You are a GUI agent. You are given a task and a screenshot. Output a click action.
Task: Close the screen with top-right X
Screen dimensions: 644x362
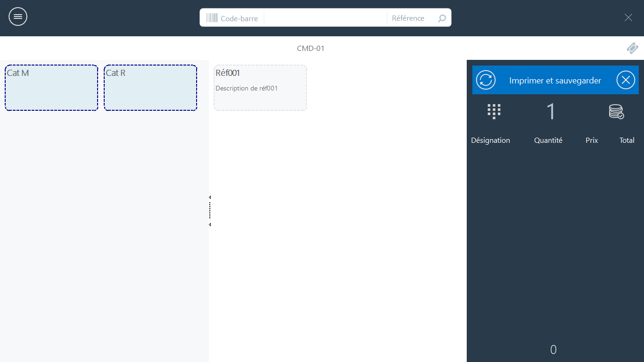tap(628, 17)
